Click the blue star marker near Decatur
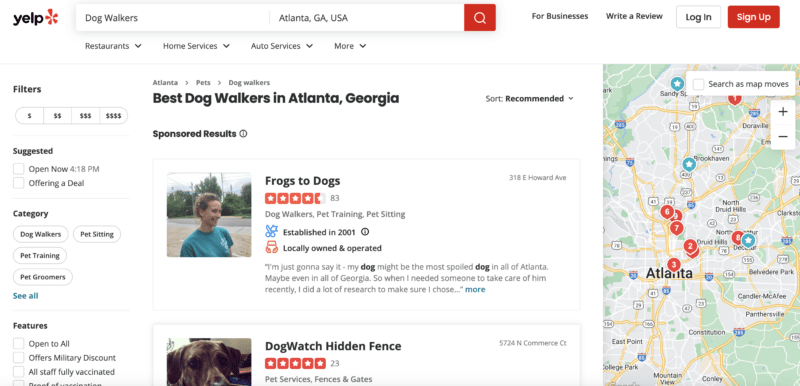 click(748, 240)
